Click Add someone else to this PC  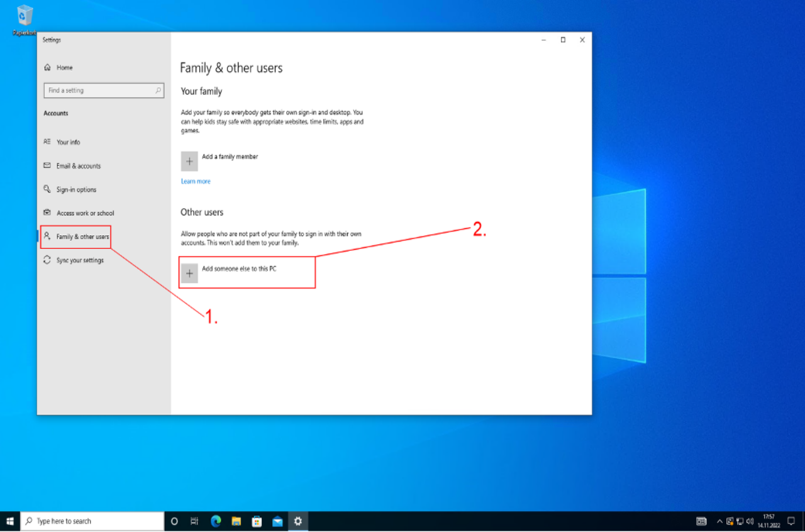[239, 269]
